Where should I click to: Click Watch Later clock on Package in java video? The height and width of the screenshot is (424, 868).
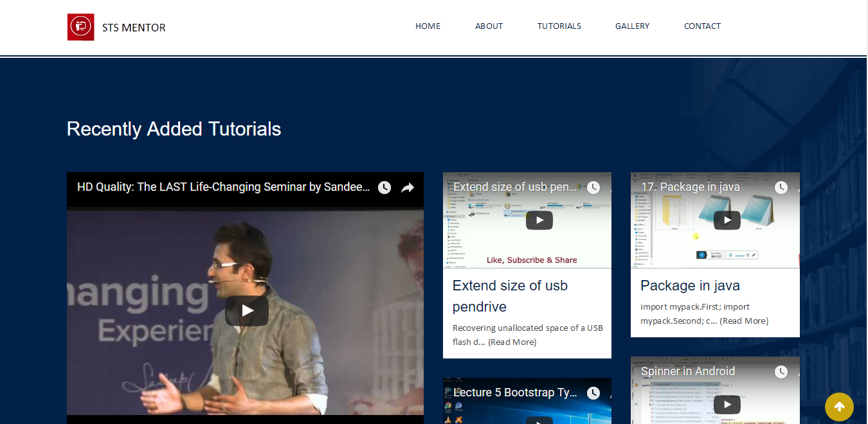point(781,188)
